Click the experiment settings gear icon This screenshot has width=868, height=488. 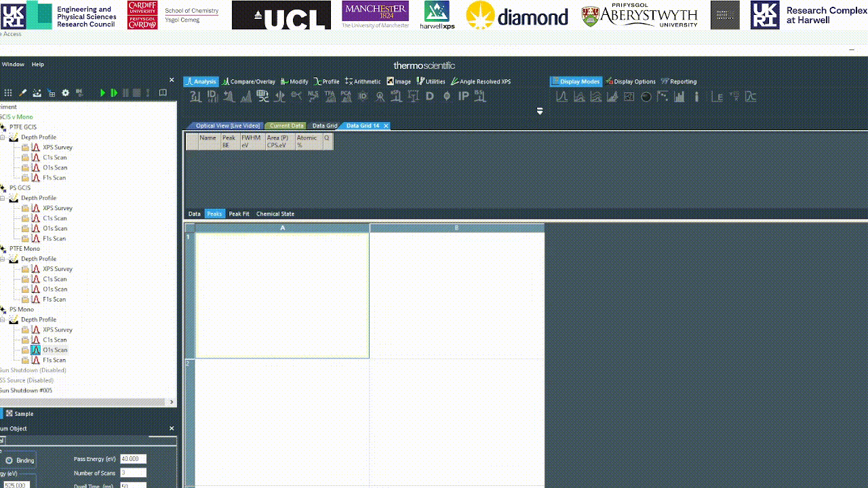pyautogui.click(x=66, y=93)
